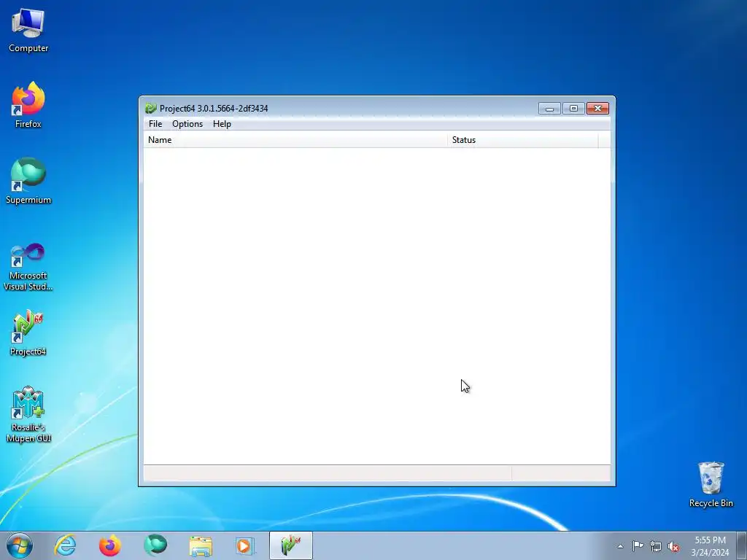
Task: Launch Supermium from the taskbar
Action: pos(155,545)
